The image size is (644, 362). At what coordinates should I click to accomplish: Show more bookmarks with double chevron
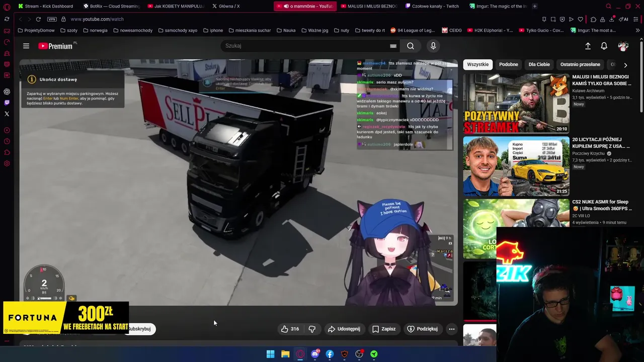tap(637, 30)
